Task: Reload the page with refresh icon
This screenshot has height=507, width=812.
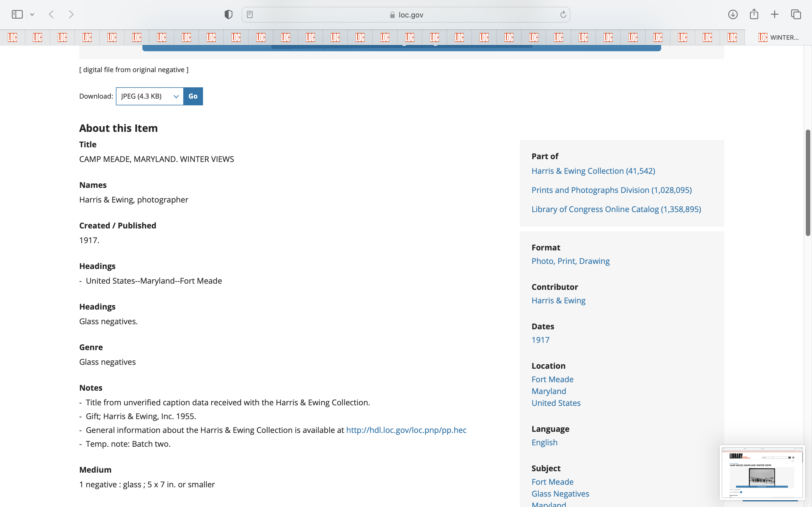Action: (563, 14)
